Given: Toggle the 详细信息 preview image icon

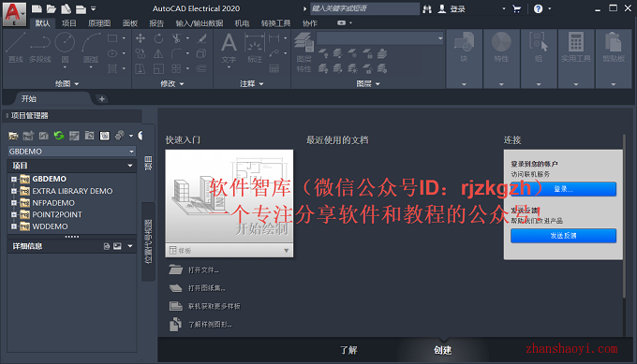Looking at the screenshot, I should [x=117, y=246].
